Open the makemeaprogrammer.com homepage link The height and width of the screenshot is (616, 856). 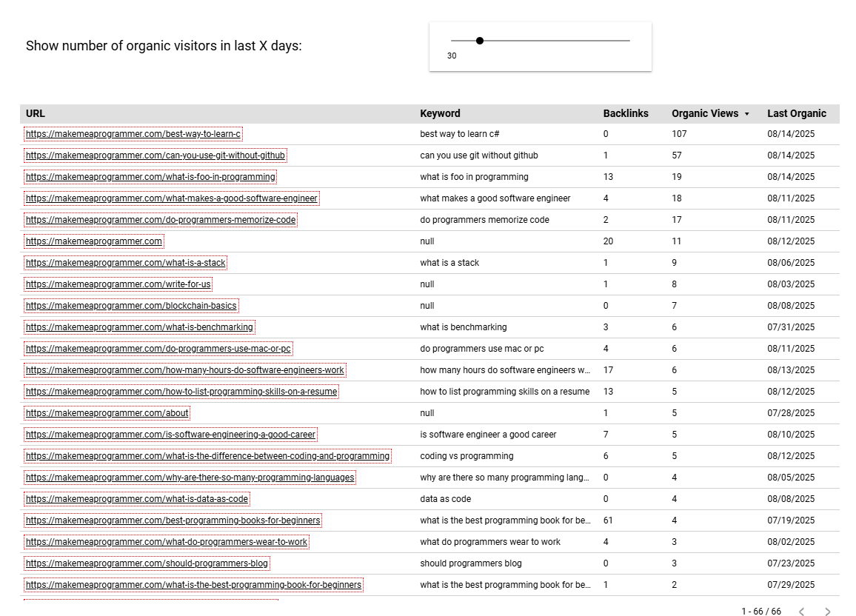pyautogui.click(x=94, y=241)
